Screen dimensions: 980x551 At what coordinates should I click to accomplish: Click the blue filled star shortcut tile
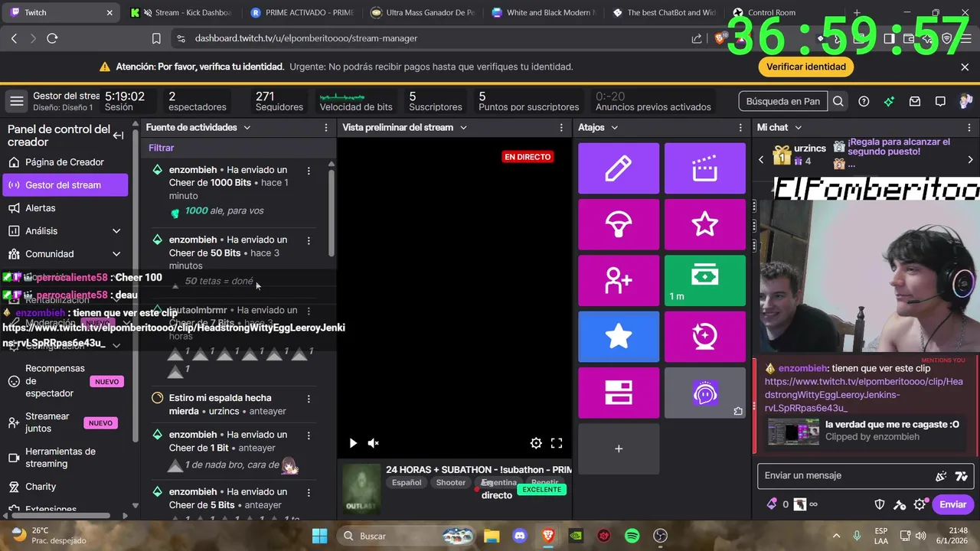click(x=619, y=337)
